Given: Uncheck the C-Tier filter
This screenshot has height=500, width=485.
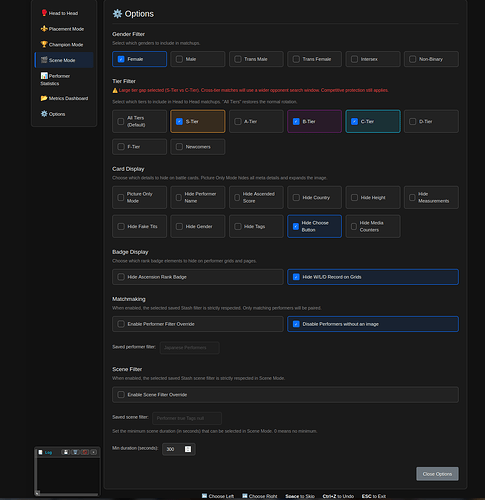Looking at the screenshot, I should click(x=373, y=121).
